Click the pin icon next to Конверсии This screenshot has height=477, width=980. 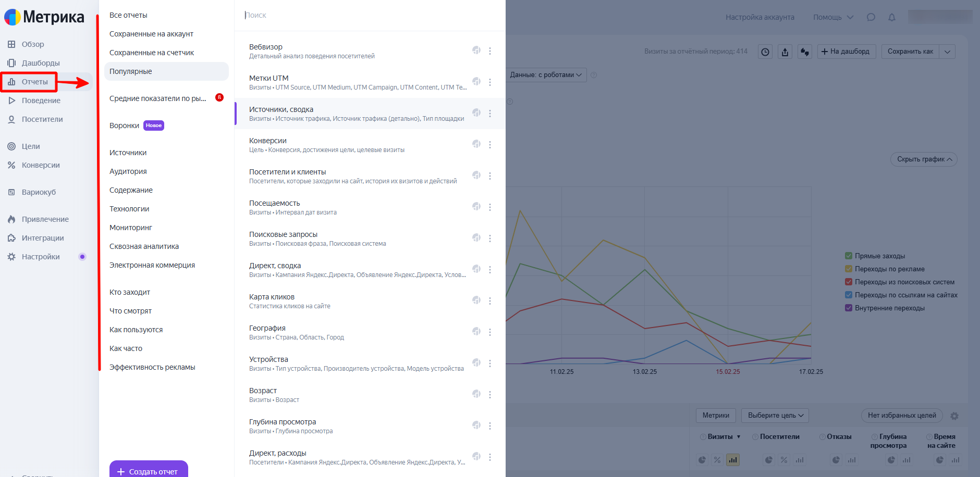pos(476,144)
